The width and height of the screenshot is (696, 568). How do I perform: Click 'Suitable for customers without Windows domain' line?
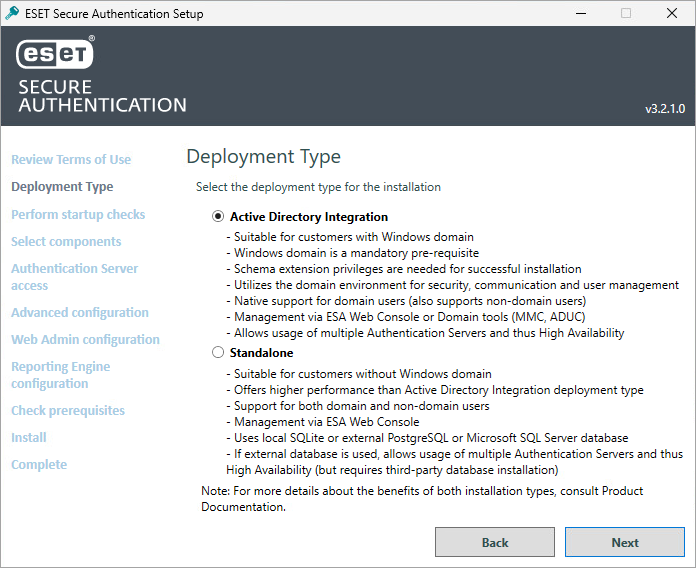tap(359, 374)
